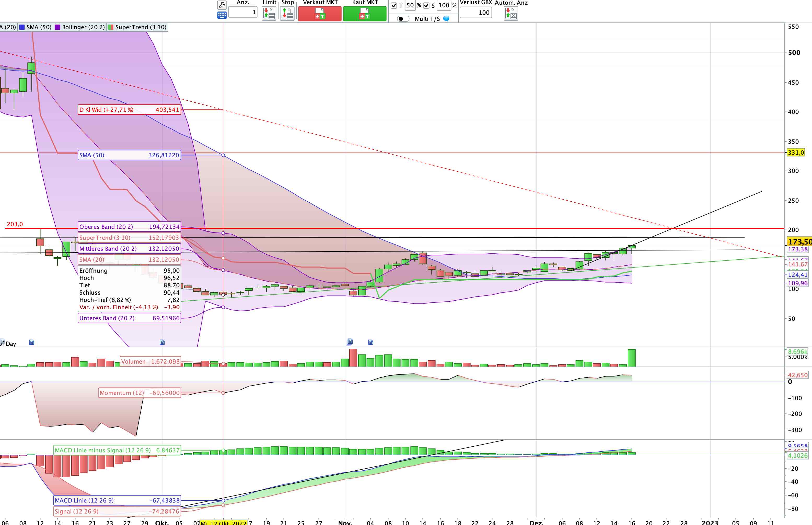812x525 pixels.
Task: Open the stacked notes icon near Nov.
Action: 349,342
